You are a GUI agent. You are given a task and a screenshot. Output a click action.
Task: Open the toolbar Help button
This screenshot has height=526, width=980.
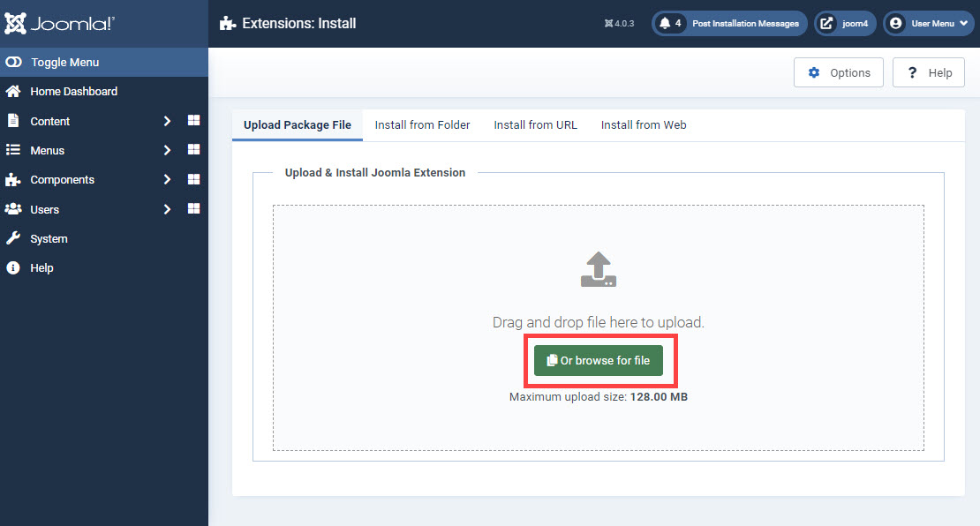point(928,72)
